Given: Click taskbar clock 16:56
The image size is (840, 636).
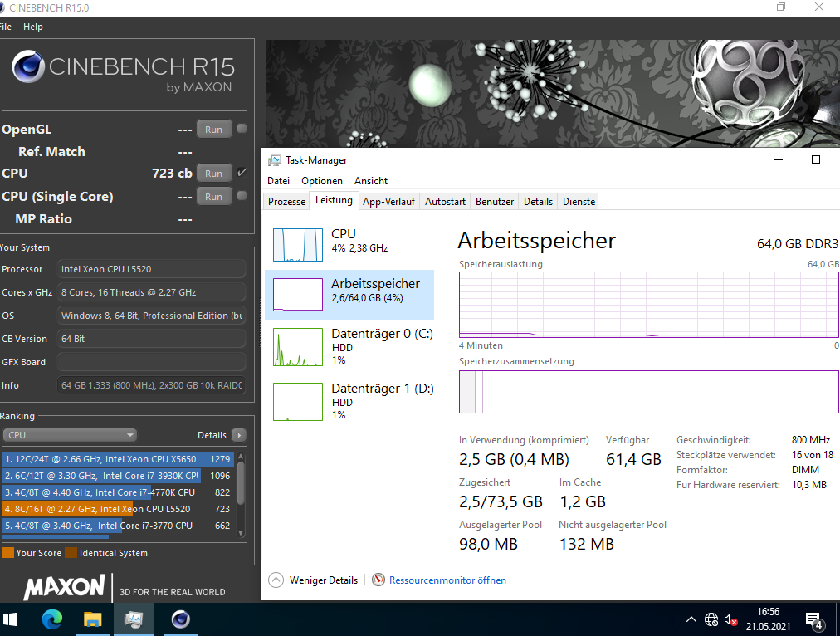Looking at the screenshot, I should (x=768, y=612).
